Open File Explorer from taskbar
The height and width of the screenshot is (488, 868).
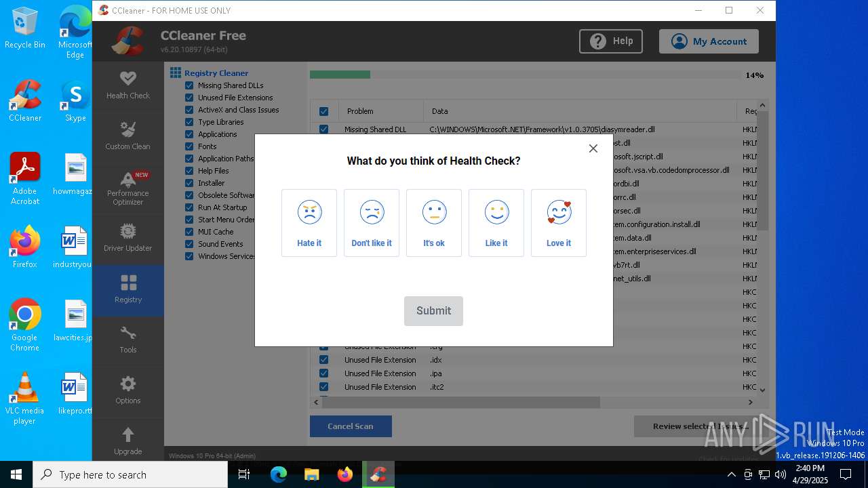pos(311,474)
